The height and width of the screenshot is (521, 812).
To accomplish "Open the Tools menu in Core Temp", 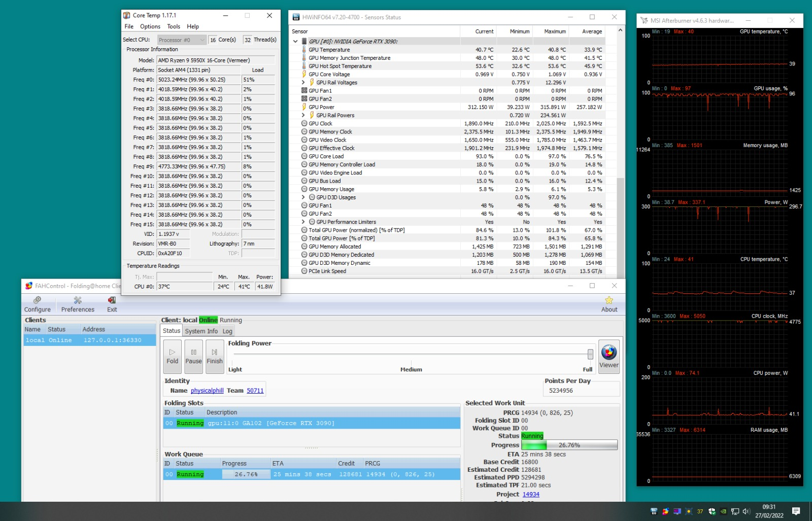I will (x=174, y=26).
